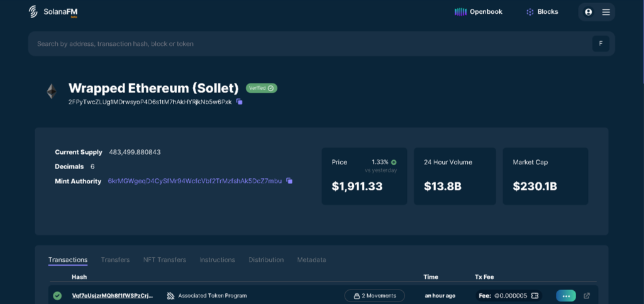Click Associated Token Program label
Image resolution: width=644 pixels, height=304 pixels.
[x=213, y=296]
